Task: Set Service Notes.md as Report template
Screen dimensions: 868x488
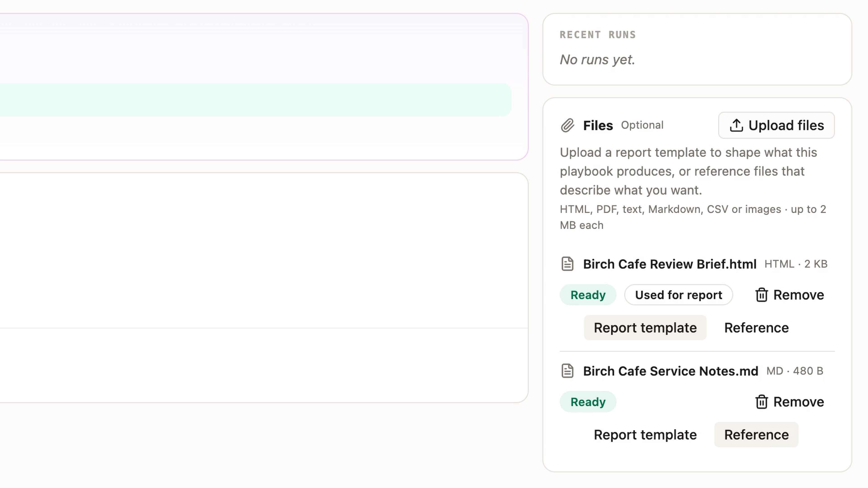Action: click(645, 435)
